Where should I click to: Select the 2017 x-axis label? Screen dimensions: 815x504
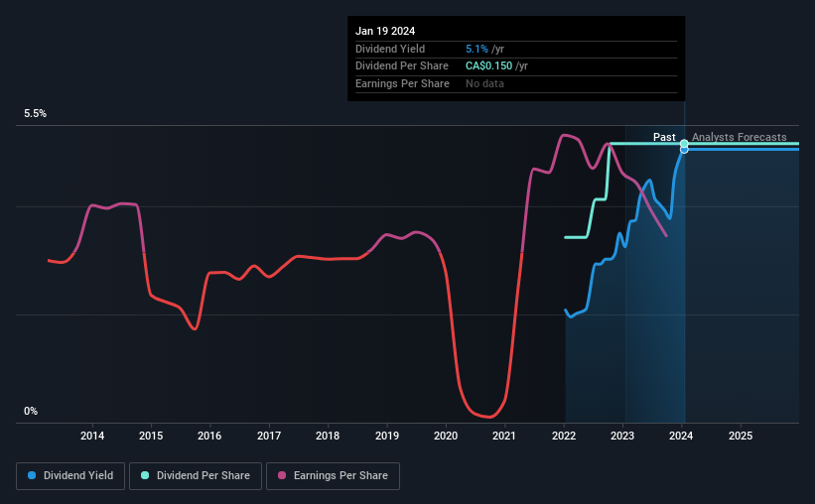[x=269, y=436]
